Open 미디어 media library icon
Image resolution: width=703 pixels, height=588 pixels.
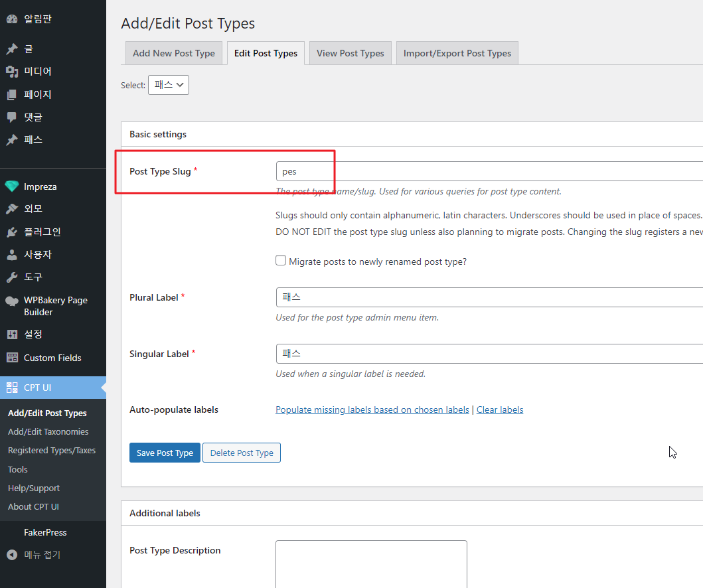pos(12,72)
